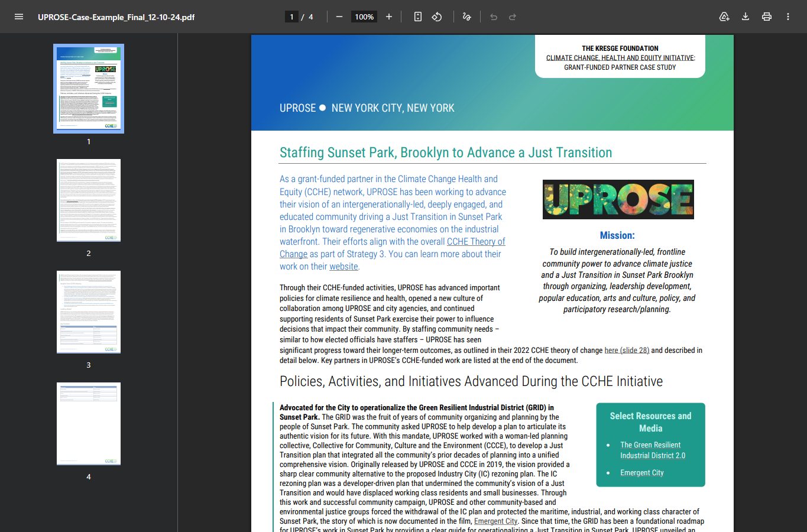This screenshot has height=532, width=807.
Task: Click the zoom out minus icon
Action: (339, 17)
